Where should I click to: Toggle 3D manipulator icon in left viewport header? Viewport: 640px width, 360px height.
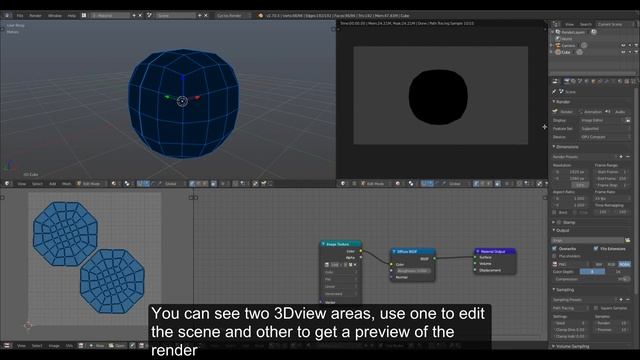pos(140,184)
